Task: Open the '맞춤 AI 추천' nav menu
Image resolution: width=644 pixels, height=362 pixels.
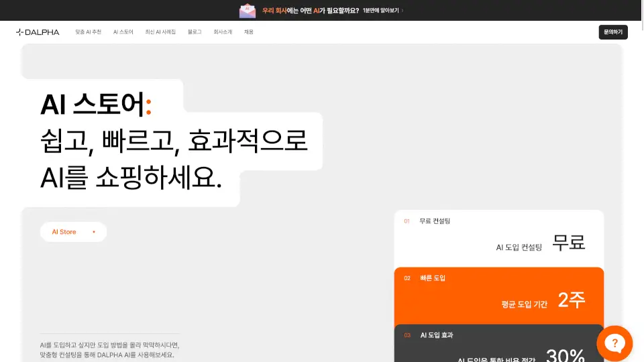Action: 88,32
